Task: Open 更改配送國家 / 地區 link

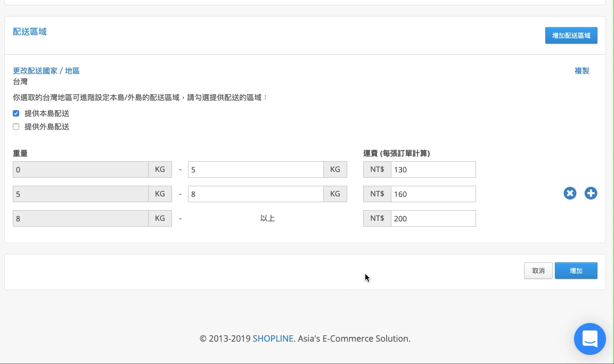Action: pyautogui.click(x=46, y=71)
